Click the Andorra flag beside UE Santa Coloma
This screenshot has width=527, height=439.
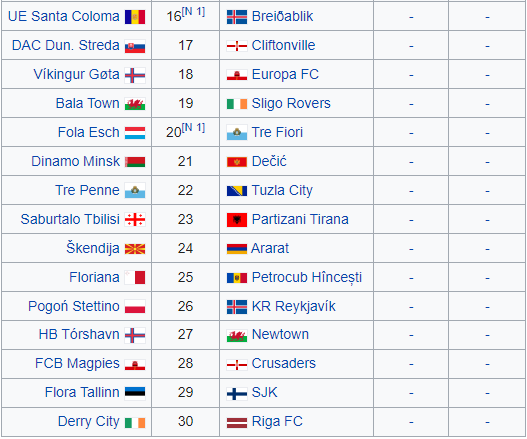click(x=135, y=17)
